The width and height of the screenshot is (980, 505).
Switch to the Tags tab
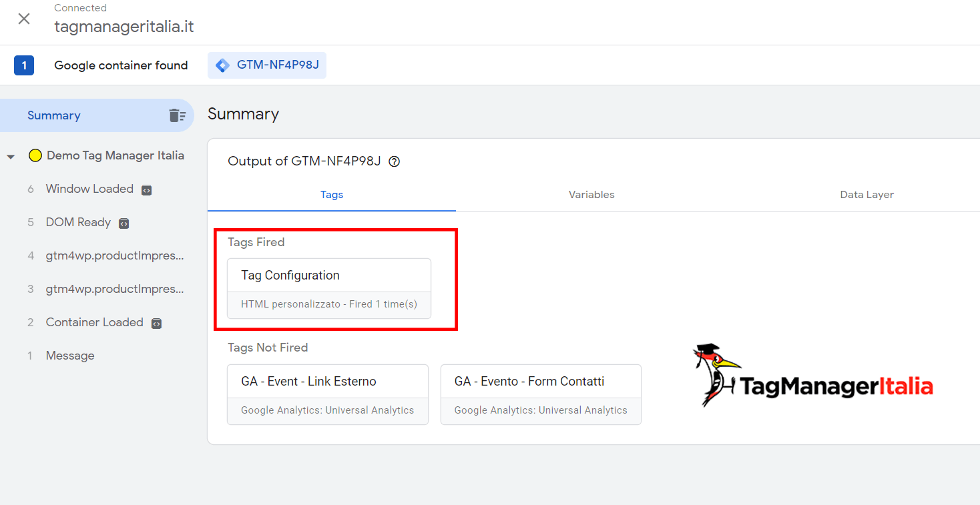332,195
